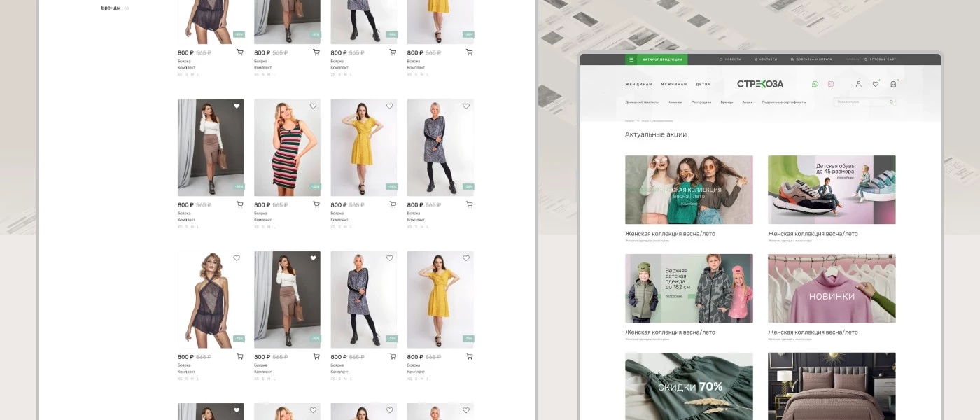The width and height of the screenshot is (980, 420).
Task: Expand the Женщинам category menu
Action: 638,84
